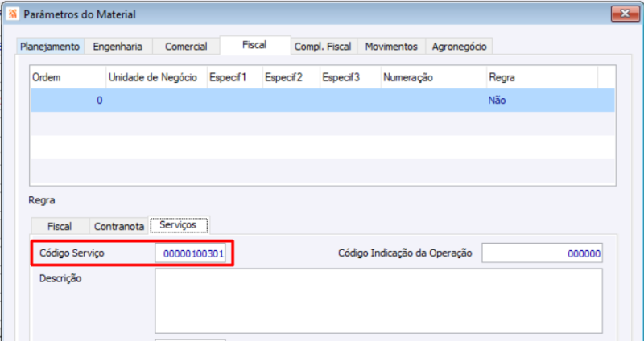Viewport: 644px width, 341px height.
Task: Select the Comercial tab
Action: point(186,47)
